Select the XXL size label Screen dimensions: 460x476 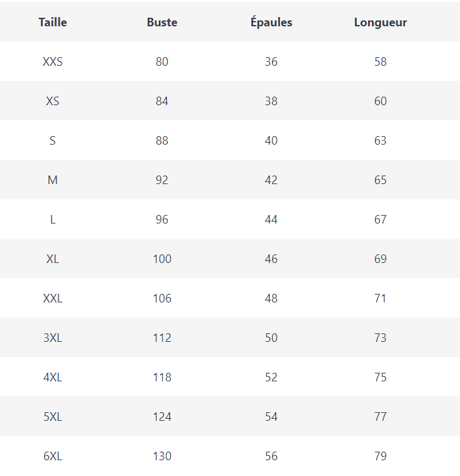tap(53, 298)
